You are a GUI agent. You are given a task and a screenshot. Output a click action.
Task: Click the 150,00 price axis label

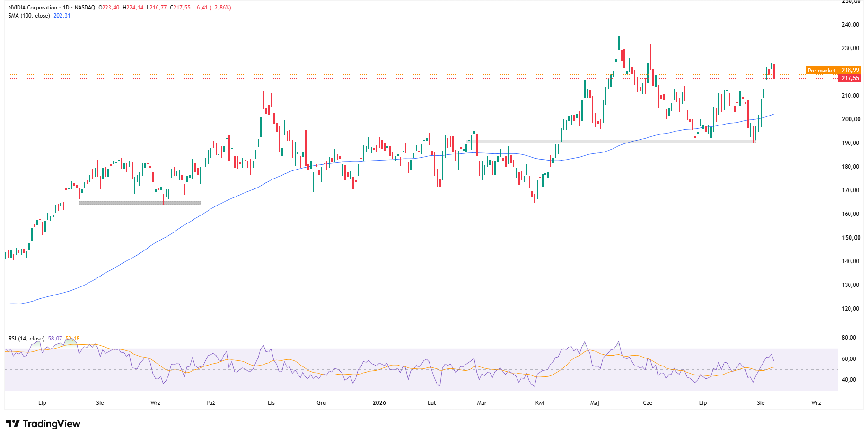point(850,238)
